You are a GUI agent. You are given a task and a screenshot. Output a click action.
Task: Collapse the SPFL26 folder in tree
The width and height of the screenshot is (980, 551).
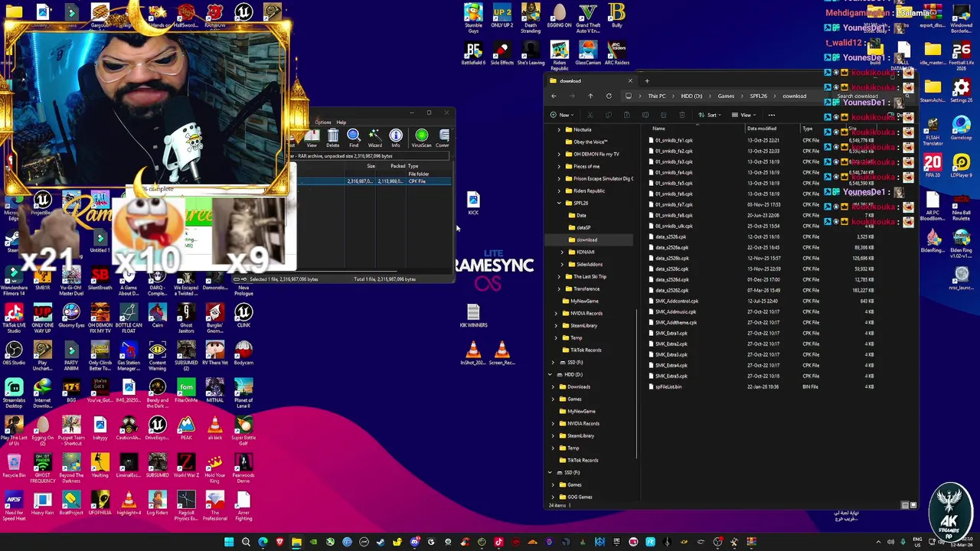559,204
